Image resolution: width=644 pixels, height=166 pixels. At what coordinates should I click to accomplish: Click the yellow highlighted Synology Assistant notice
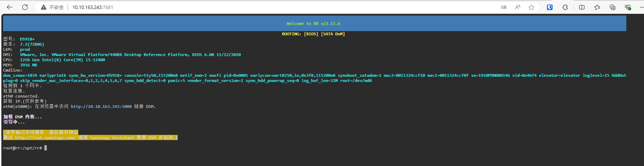pyautogui.click(x=90, y=135)
